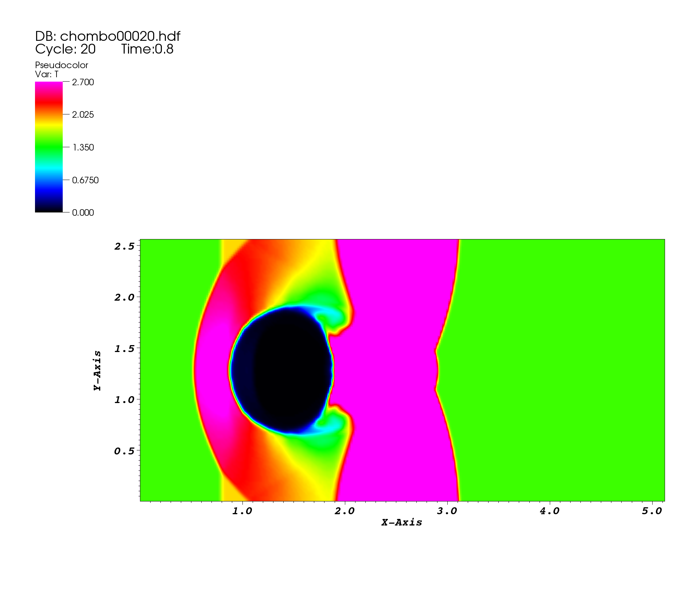Click the Y-axis tick label 1.5
This screenshot has height=590, width=700.
(x=124, y=349)
